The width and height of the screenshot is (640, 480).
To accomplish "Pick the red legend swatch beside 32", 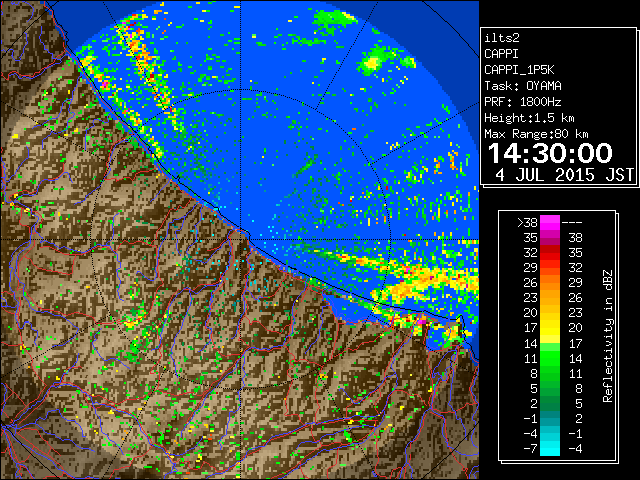I will tap(550, 253).
